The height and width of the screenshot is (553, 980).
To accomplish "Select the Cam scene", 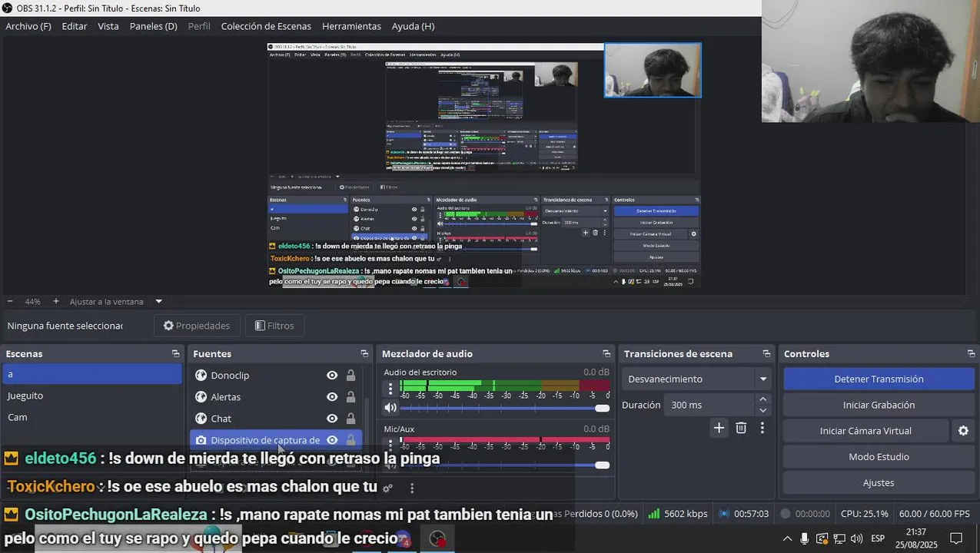I will pos(92,417).
